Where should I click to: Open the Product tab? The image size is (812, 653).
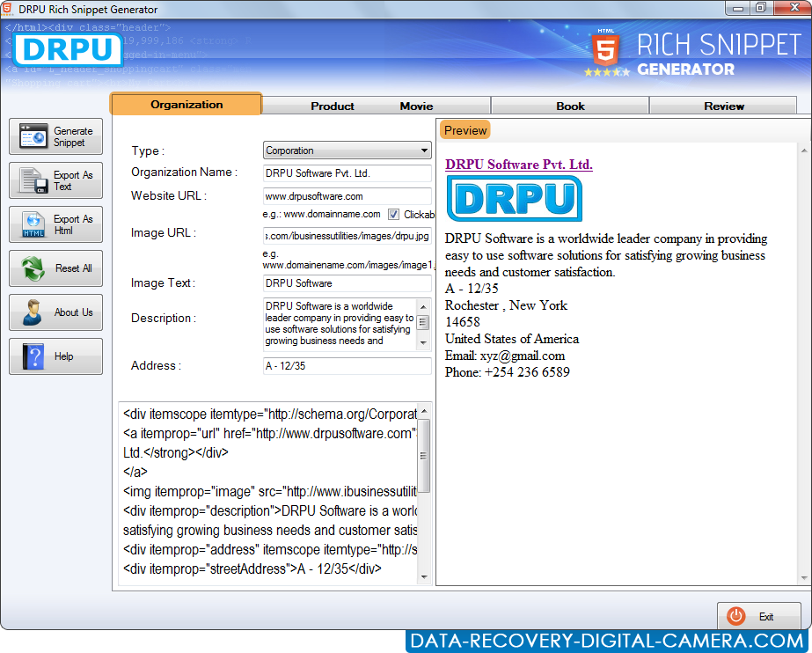tap(333, 106)
